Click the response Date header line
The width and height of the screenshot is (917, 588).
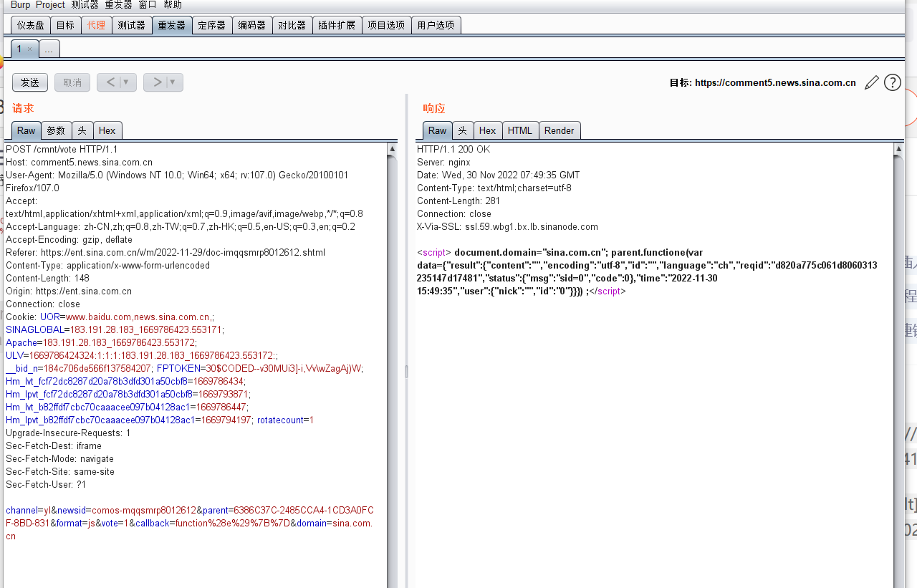point(499,175)
